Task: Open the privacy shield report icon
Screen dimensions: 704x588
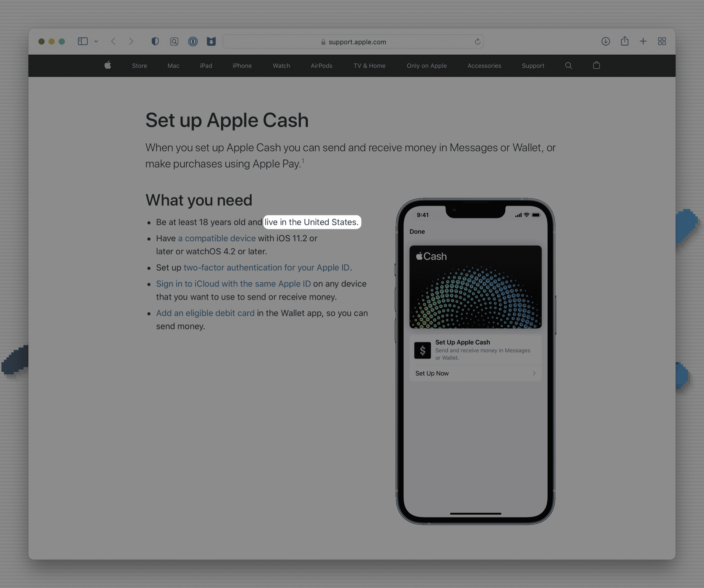Action: (x=155, y=42)
